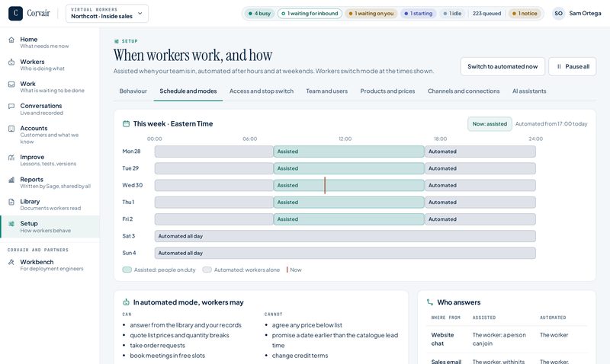Image resolution: width=610 pixels, height=364 pixels.
Task: Click 'book meetings in free slots' item
Action: tap(167, 356)
